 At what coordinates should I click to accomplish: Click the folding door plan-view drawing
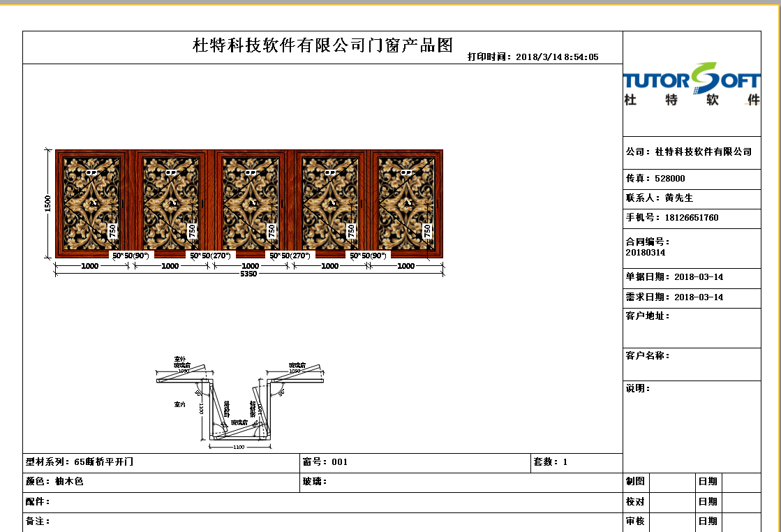click(x=240, y=402)
